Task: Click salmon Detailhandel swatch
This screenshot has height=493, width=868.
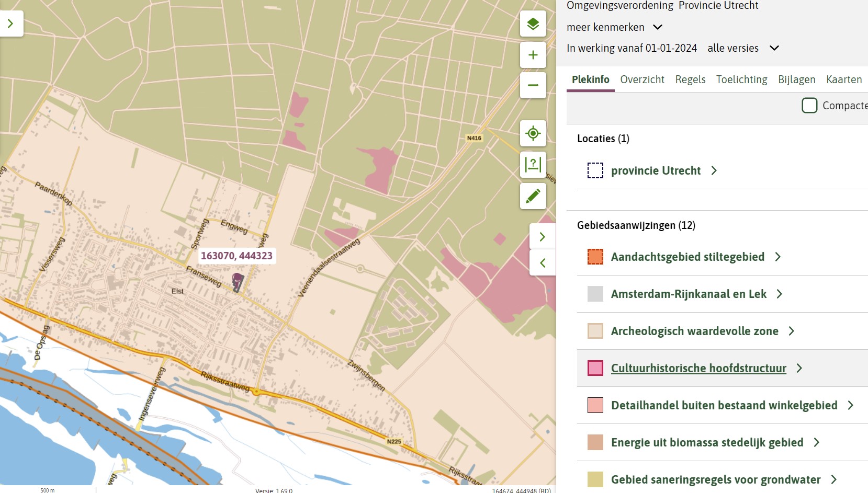Action: click(x=595, y=405)
